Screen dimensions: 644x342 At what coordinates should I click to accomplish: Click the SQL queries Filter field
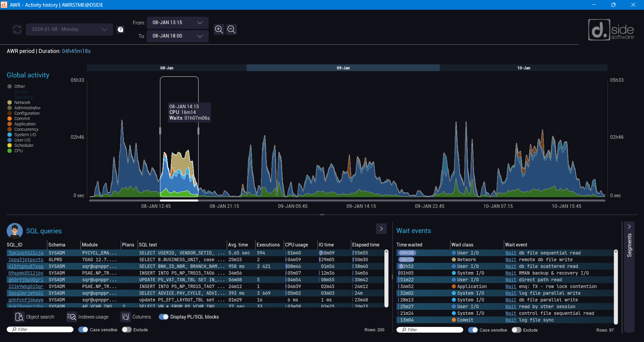coord(40,330)
